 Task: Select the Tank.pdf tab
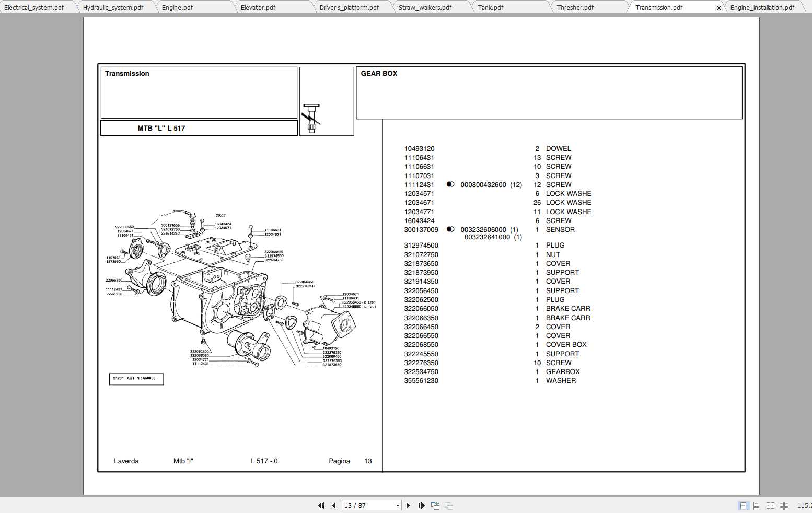492,7
